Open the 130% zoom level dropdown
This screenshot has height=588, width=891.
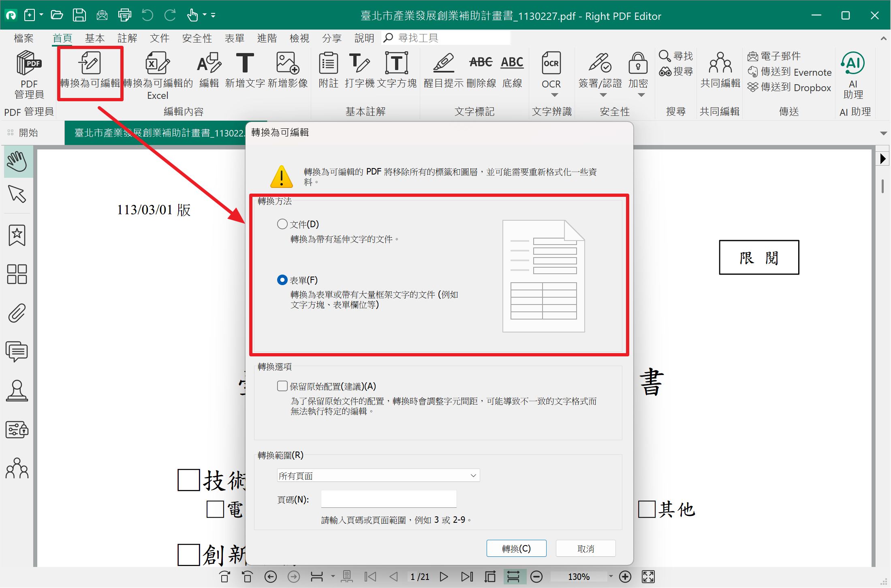point(611,576)
